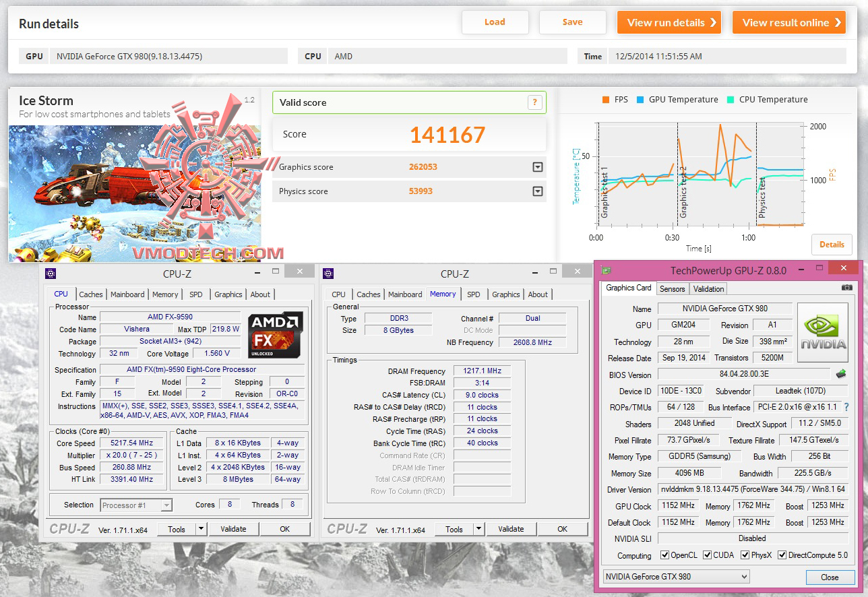Click Validate in the CPU-Z CPU window
Image resolution: width=868 pixels, height=597 pixels.
point(233,529)
